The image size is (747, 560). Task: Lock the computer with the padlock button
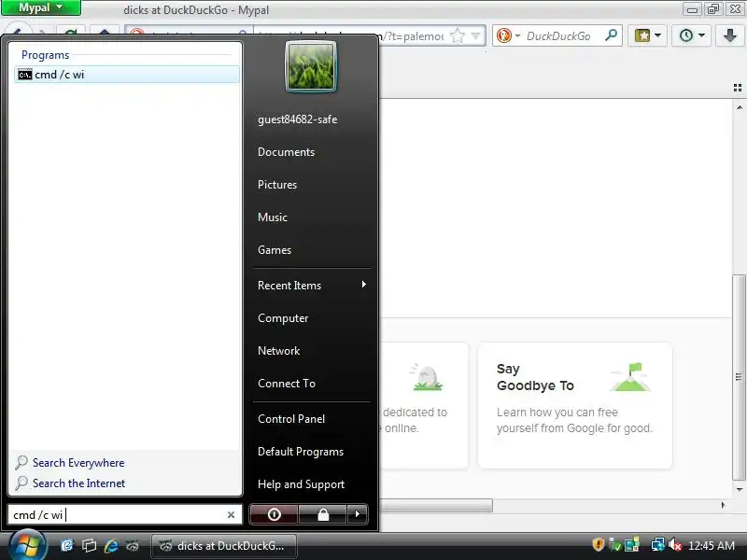coord(323,514)
